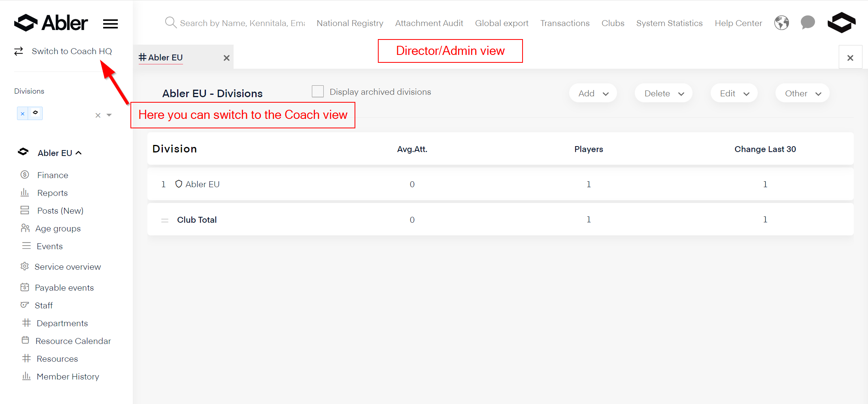868x404 pixels.
Task: Open Posts (New) page
Action: (60, 210)
